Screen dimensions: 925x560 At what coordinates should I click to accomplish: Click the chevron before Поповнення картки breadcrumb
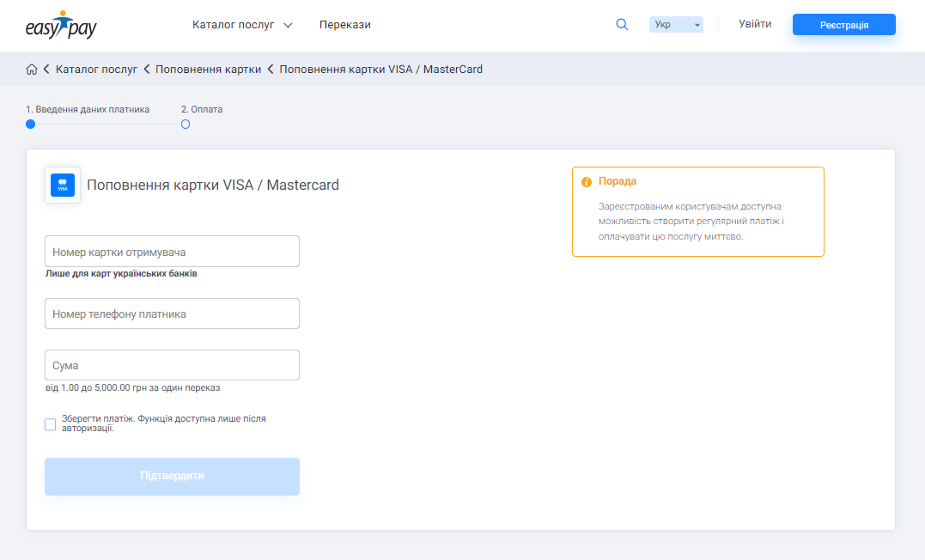[147, 70]
